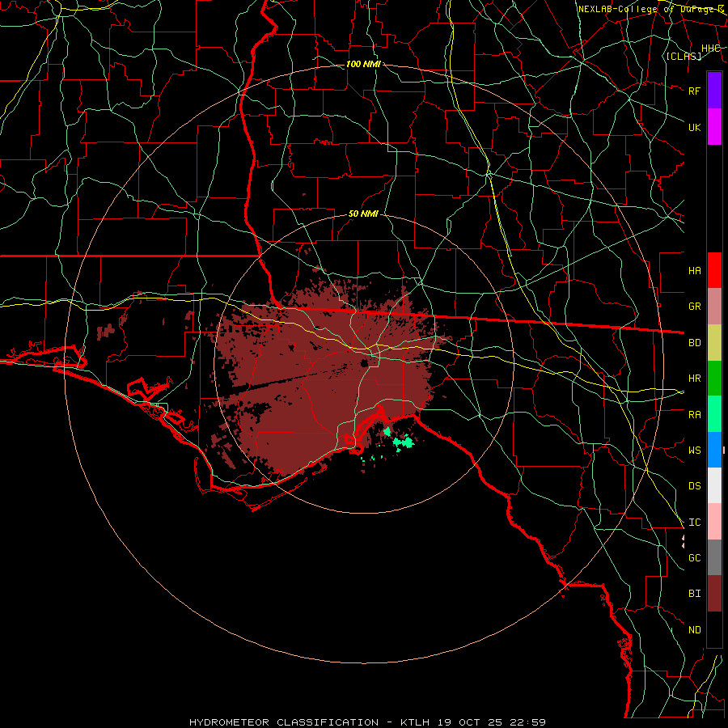Image resolution: width=728 pixels, height=728 pixels.
Task: Click the WS blue legend swatch
Action: coord(714,450)
